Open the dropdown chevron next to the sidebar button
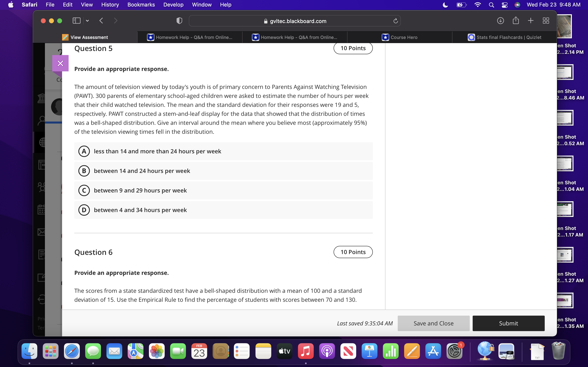The width and height of the screenshot is (588, 367). pos(87,21)
